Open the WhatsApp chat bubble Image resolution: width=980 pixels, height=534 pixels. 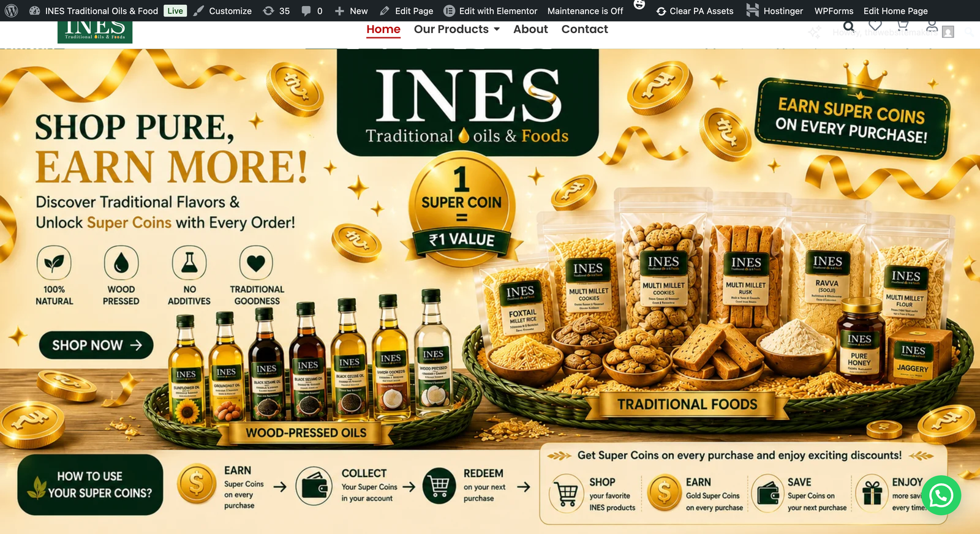coord(941,495)
